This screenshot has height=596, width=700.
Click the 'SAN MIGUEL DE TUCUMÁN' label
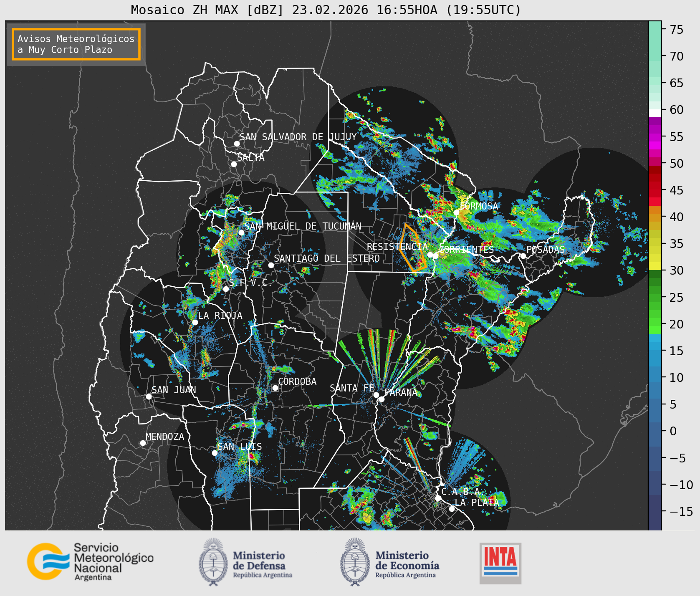(x=303, y=226)
